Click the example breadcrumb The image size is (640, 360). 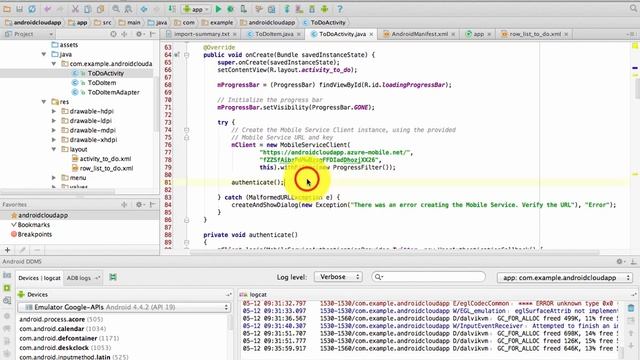point(217,22)
